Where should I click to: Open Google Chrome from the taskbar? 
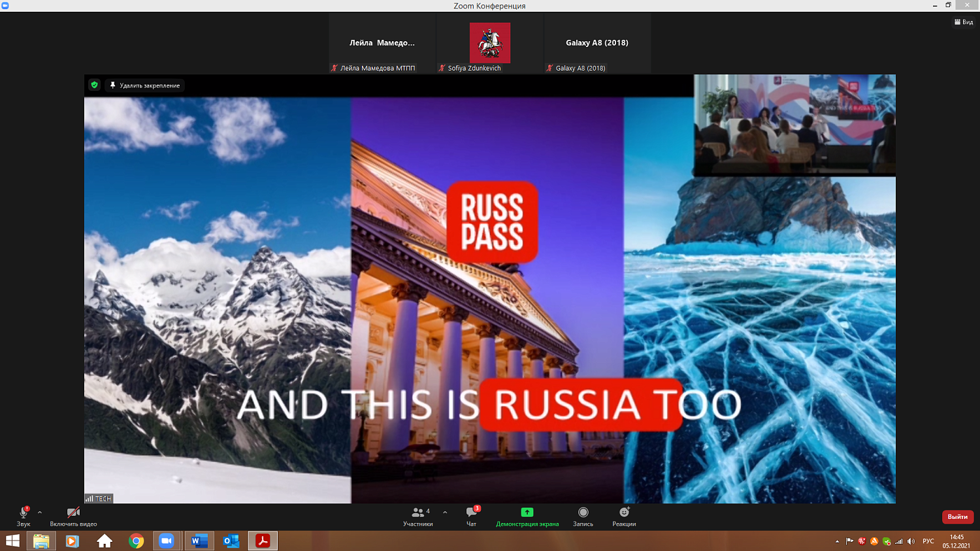click(136, 541)
